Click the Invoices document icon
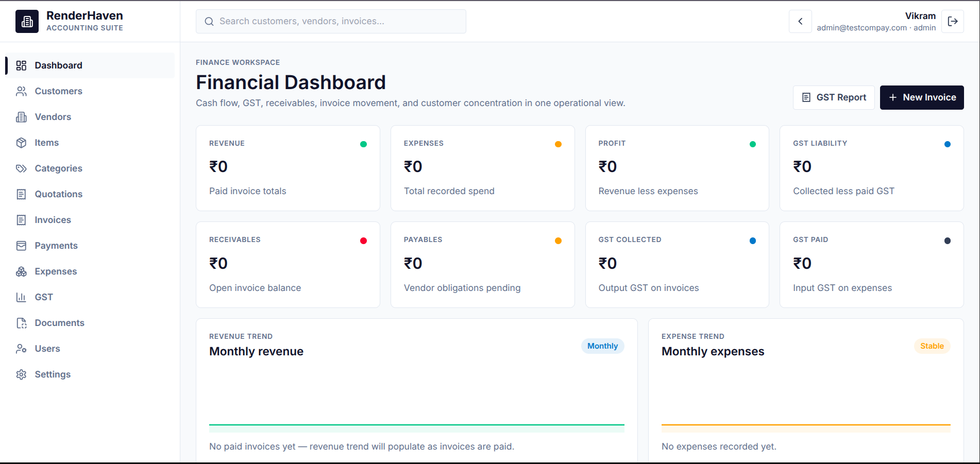This screenshot has height=464, width=980. click(21, 220)
